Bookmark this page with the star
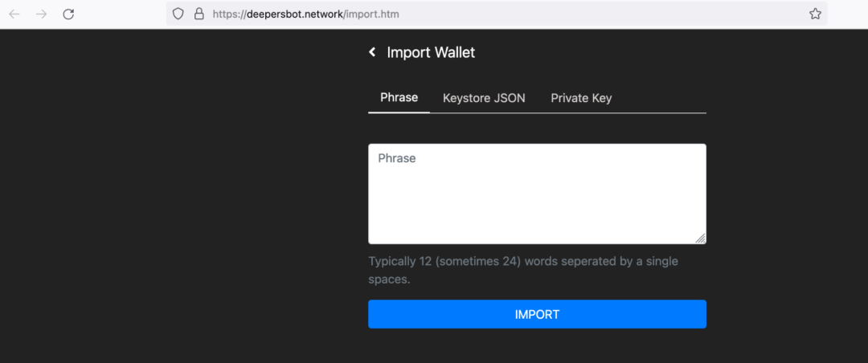Image resolution: width=868 pixels, height=363 pixels. (815, 14)
